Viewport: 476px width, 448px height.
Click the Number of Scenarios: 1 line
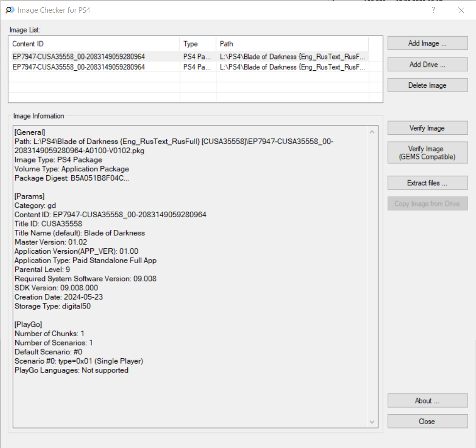tap(54, 343)
